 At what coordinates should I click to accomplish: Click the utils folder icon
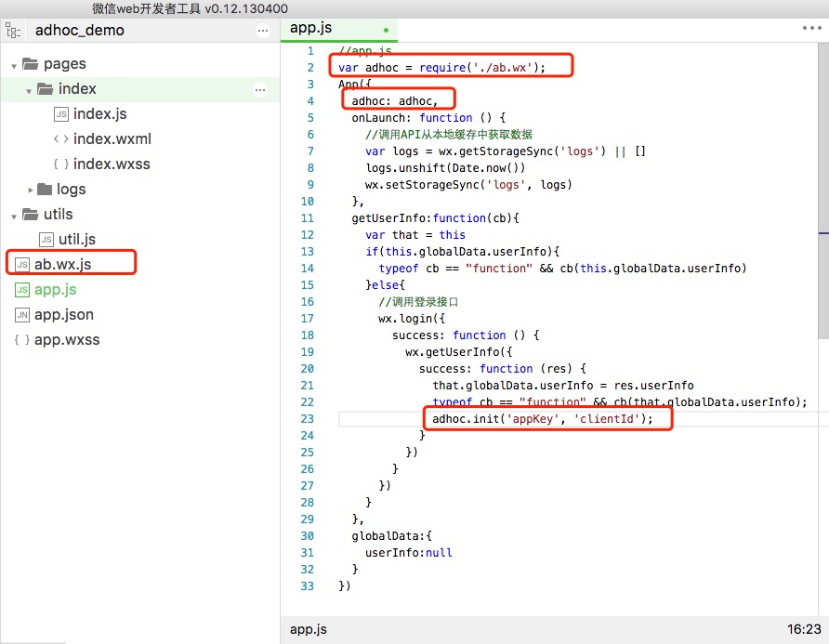(30, 214)
